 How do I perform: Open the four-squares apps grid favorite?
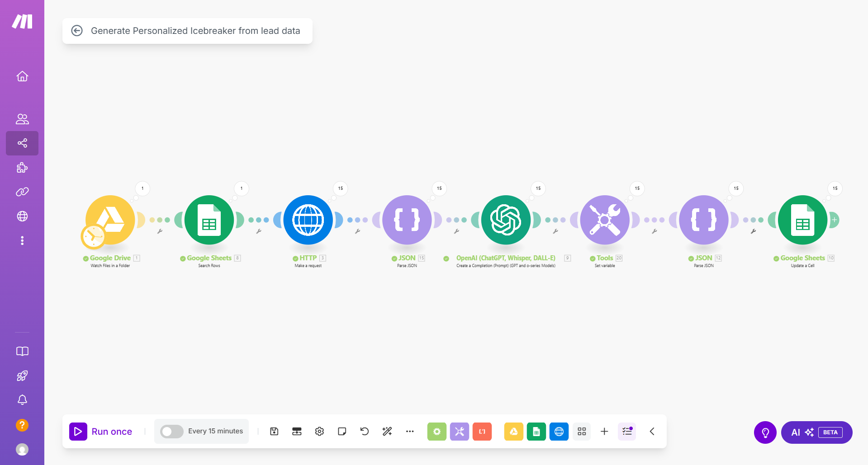(x=582, y=432)
